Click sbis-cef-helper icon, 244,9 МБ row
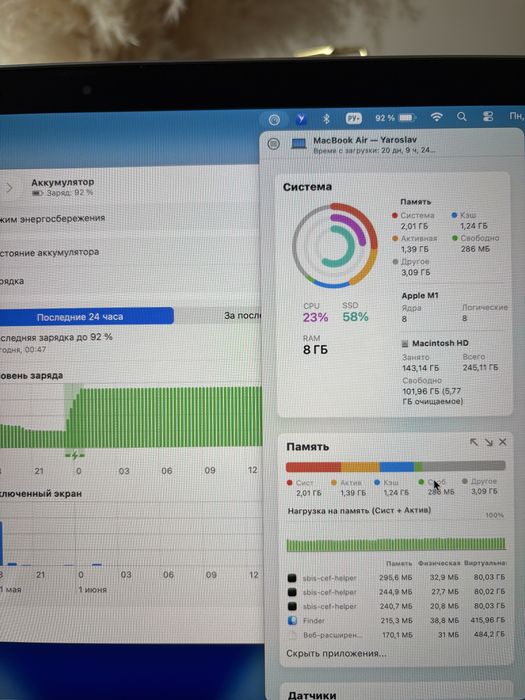 coord(292,592)
